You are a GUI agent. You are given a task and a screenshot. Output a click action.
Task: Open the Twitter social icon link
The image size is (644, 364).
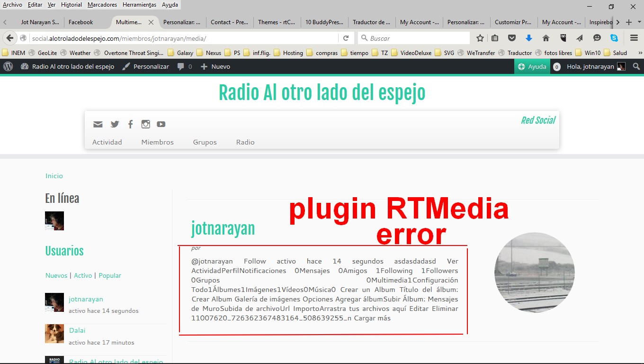point(115,124)
